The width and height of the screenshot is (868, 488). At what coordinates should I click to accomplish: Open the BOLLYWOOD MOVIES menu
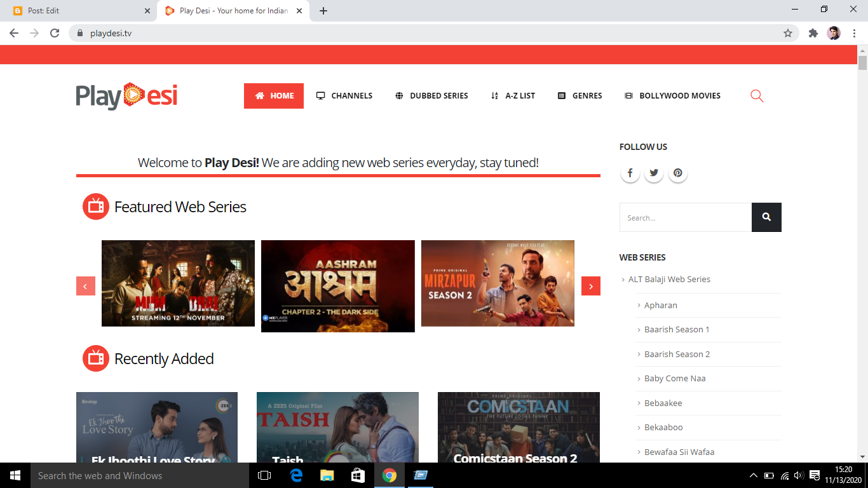[672, 96]
